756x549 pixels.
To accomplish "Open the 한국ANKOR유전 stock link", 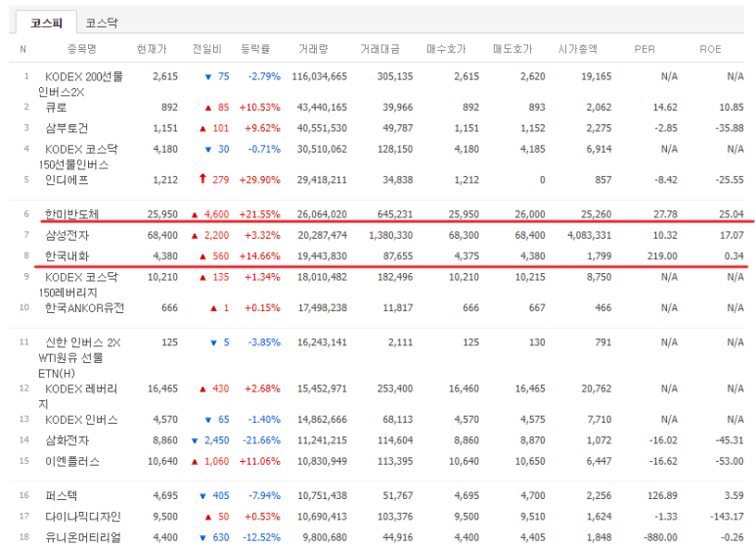I will point(84,308).
